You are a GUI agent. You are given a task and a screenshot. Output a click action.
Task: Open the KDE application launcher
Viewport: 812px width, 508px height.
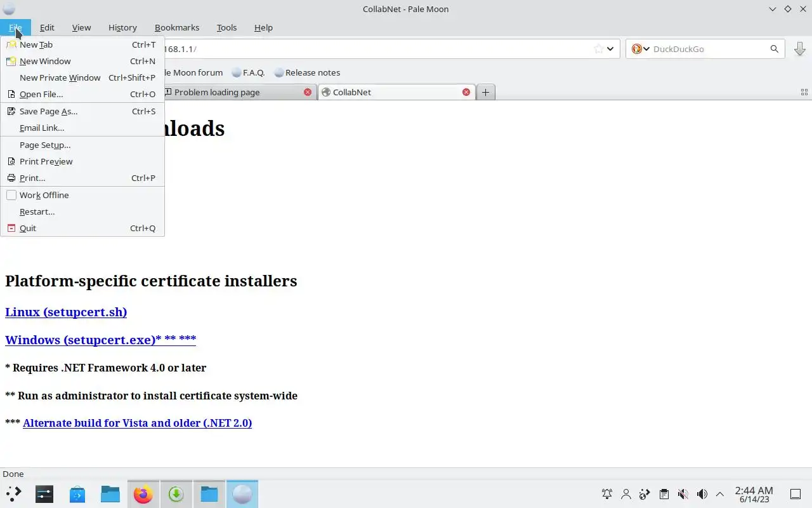[13, 494]
